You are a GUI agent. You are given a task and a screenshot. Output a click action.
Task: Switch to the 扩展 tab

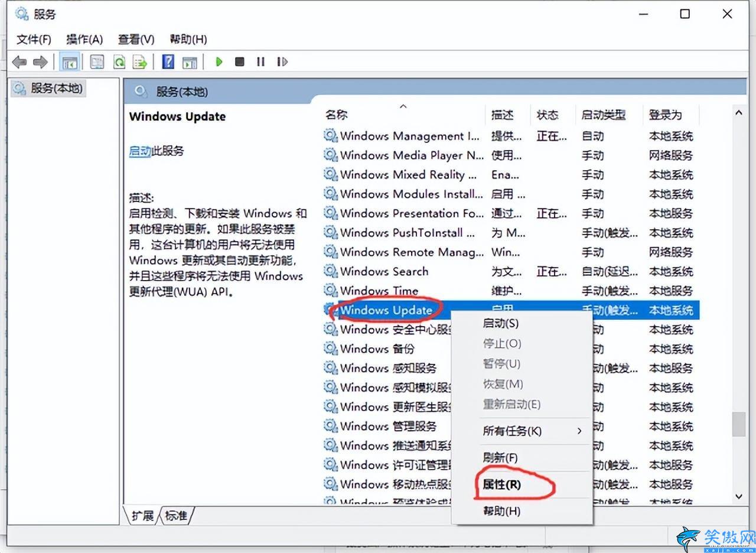point(142,516)
